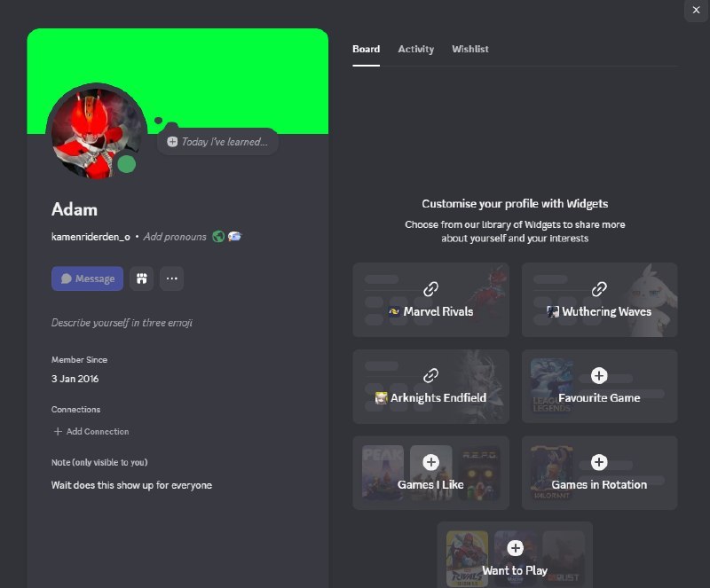Click the PEAK game cover thumbnail
This screenshot has height=588, width=710.
pos(383,473)
